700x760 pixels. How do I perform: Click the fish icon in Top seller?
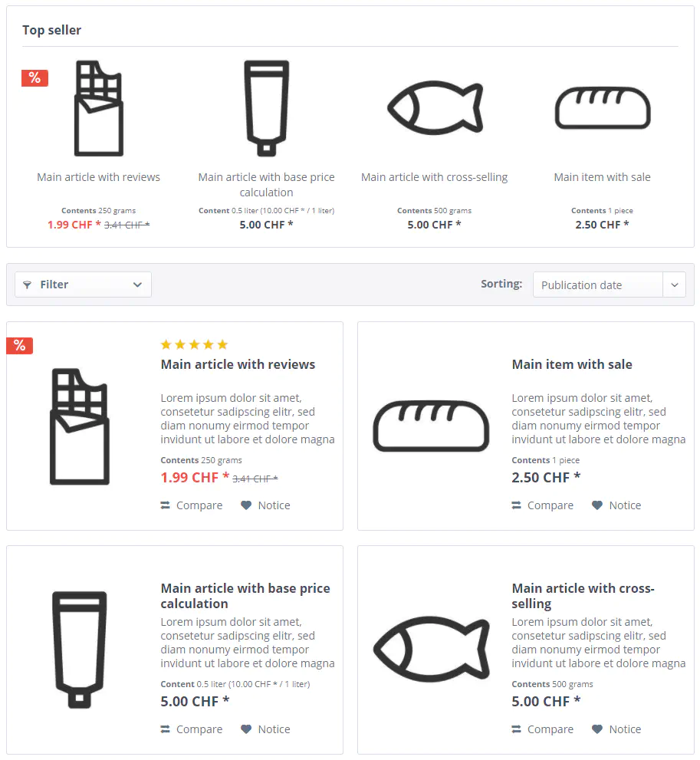coord(435,108)
